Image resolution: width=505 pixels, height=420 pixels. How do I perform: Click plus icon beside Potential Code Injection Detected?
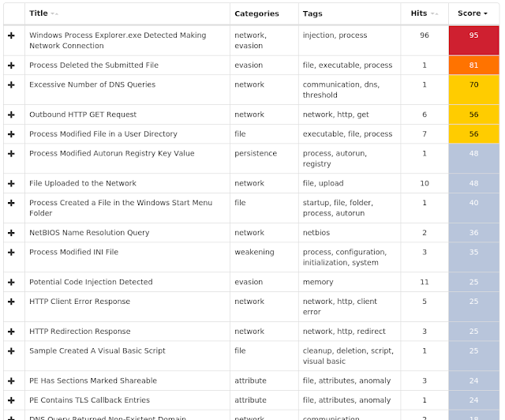[x=12, y=282]
